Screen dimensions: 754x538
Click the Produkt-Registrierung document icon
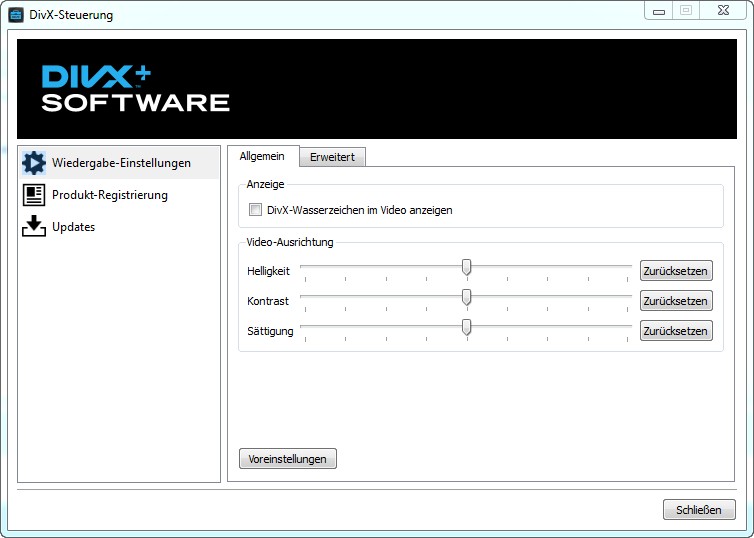(x=34, y=195)
